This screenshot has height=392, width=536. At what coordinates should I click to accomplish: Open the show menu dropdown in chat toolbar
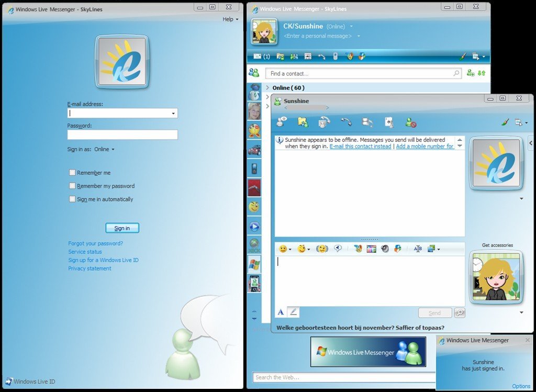[521, 122]
